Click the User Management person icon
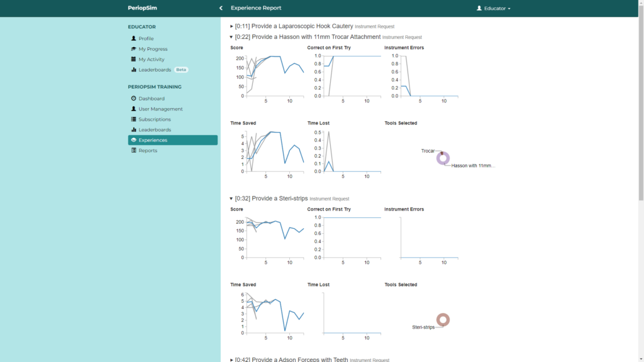Viewport: 644px width, 362px height. [132, 109]
